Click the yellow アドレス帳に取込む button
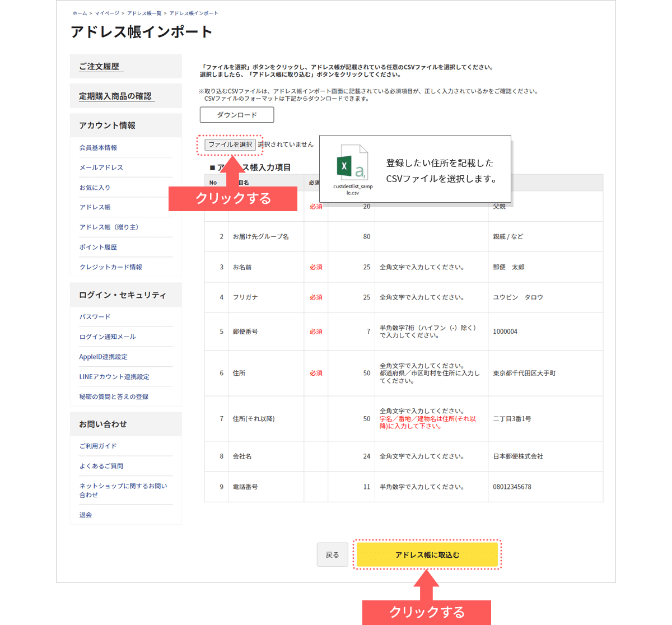This screenshot has width=672, height=625. click(427, 554)
